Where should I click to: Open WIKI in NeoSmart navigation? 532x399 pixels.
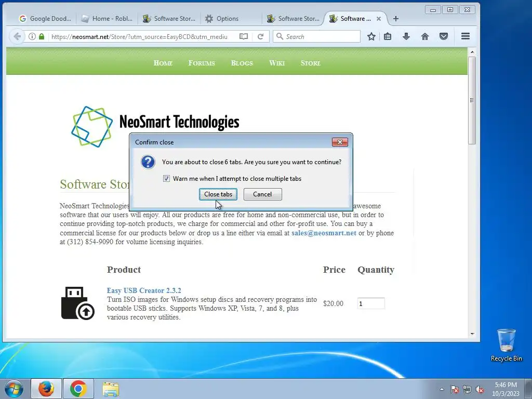click(277, 63)
